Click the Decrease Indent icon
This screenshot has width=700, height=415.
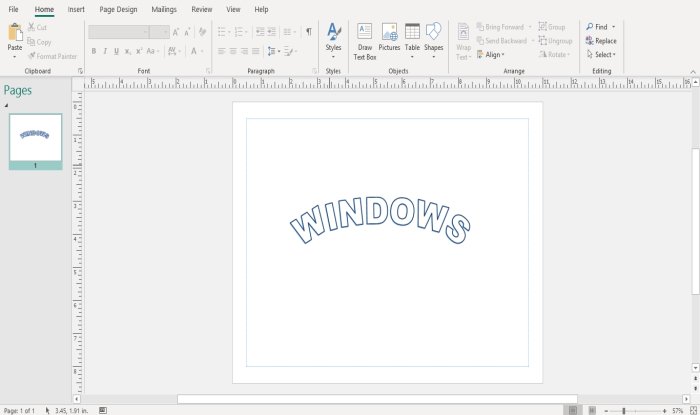[x=260, y=32]
